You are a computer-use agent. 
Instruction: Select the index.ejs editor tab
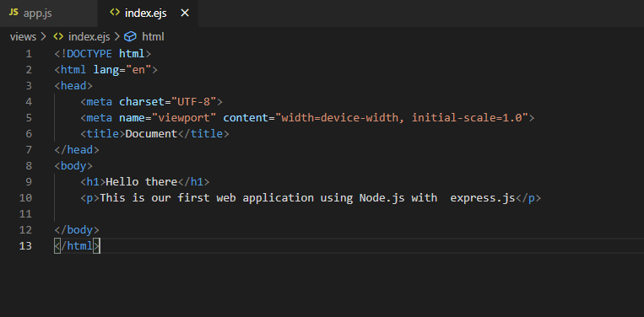coord(148,13)
